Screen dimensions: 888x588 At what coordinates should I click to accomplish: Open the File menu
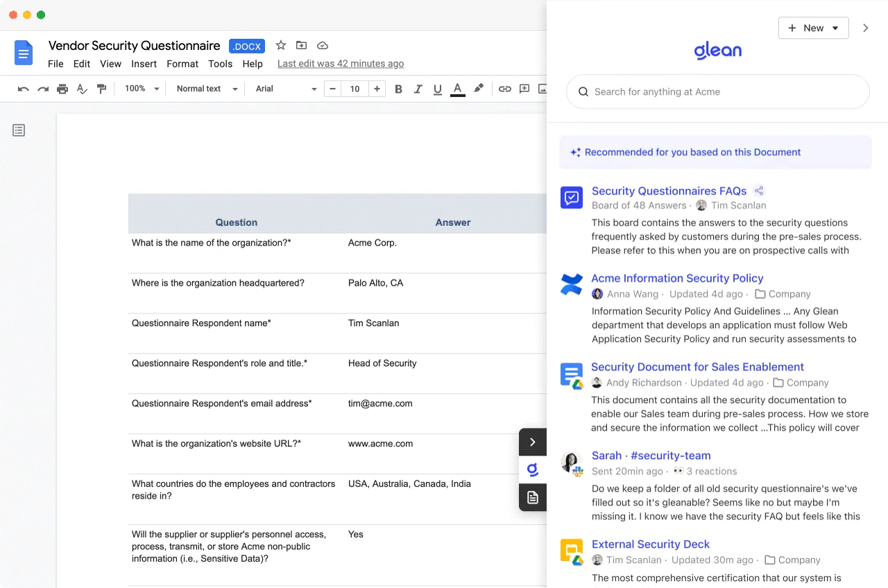click(x=55, y=64)
